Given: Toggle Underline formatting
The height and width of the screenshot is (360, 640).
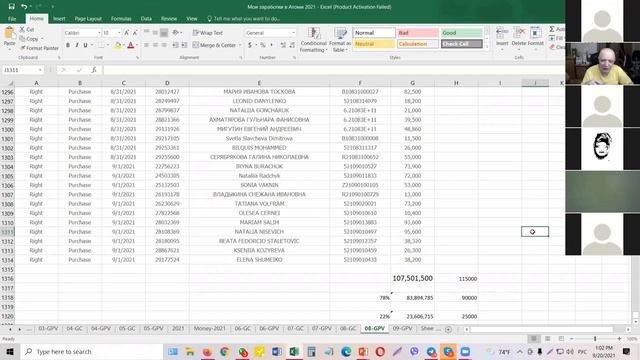Looking at the screenshot, I should point(85,45).
